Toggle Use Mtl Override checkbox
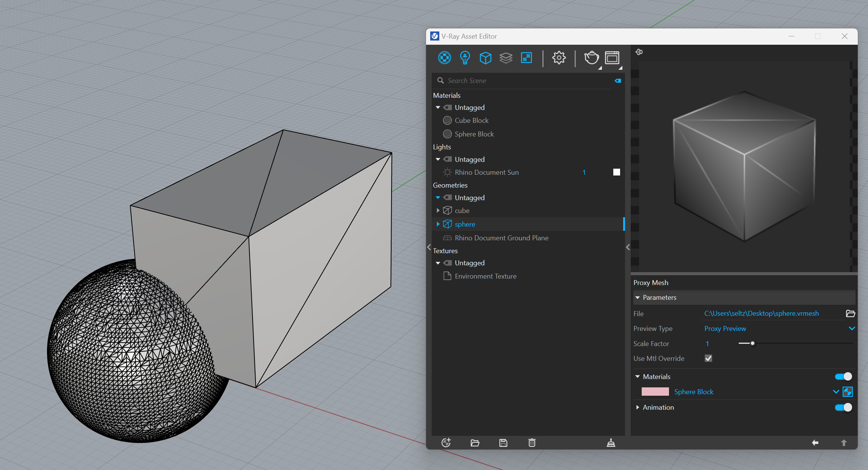Viewport: 868px width, 470px height. 708,359
